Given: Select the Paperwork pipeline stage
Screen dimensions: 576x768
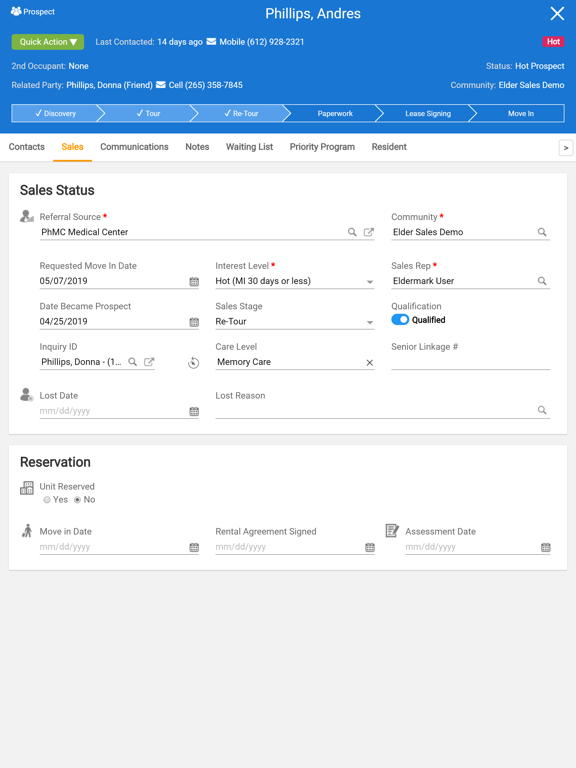Looking at the screenshot, I should pos(335,113).
